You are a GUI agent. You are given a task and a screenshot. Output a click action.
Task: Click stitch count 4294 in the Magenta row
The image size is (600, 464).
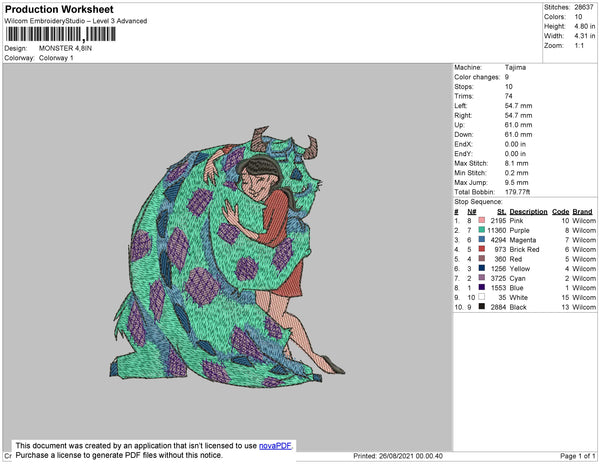(498, 240)
